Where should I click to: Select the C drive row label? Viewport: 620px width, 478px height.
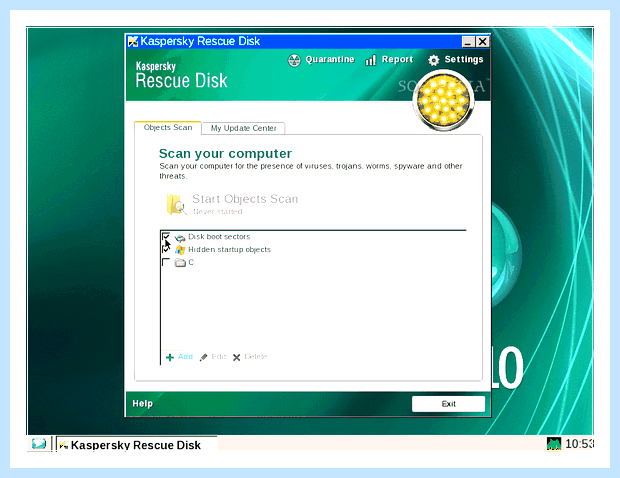(x=191, y=262)
